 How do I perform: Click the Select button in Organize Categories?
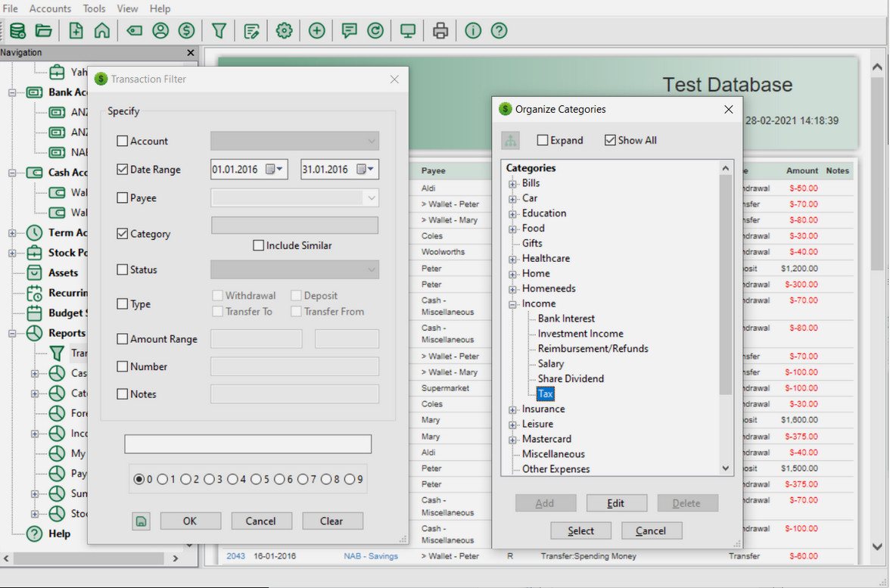coord(580,530)
